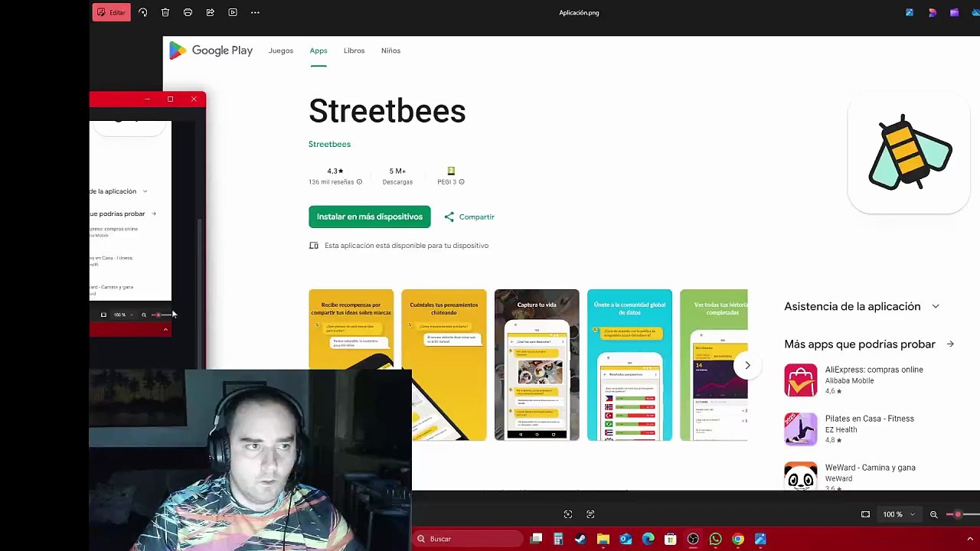Viewport: 980px width, 551px height.
Task: Open Google Chrome from the taskbar
Action: click(737, 539)
